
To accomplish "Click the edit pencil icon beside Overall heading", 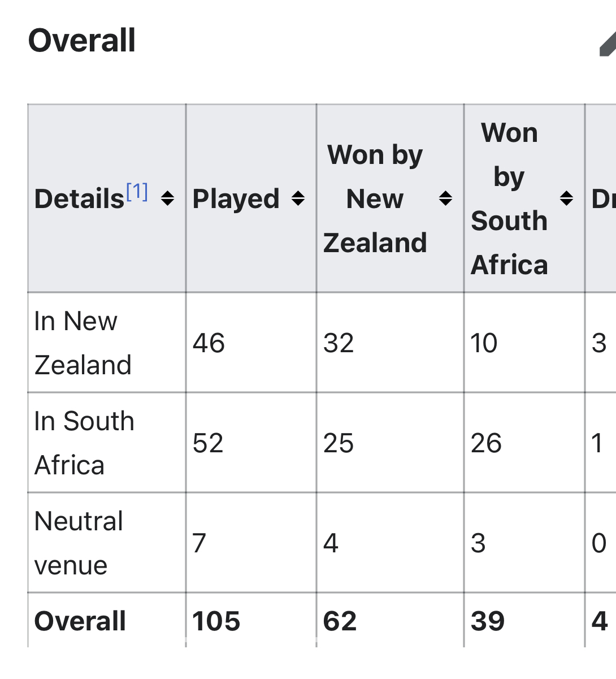I will point(608,44).
